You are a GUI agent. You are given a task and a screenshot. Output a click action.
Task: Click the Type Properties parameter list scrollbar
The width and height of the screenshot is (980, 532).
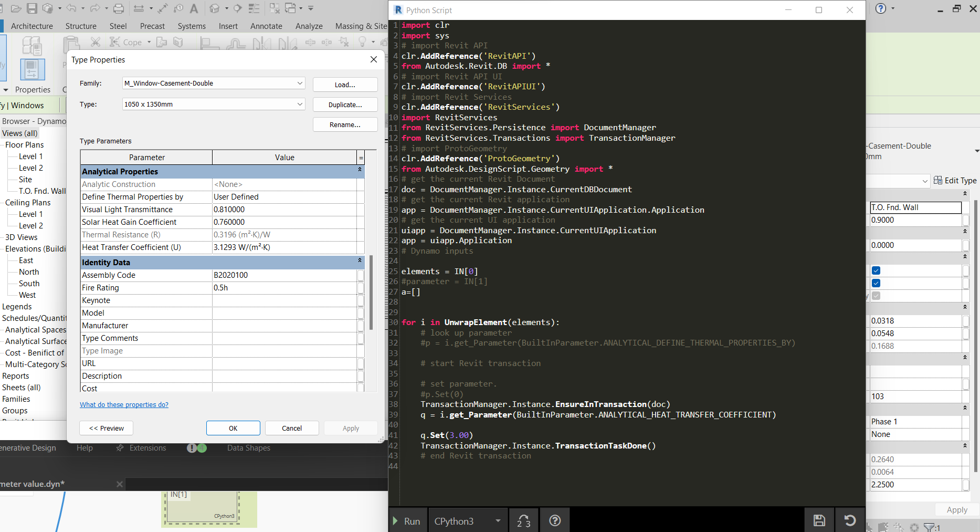(371, 292)
